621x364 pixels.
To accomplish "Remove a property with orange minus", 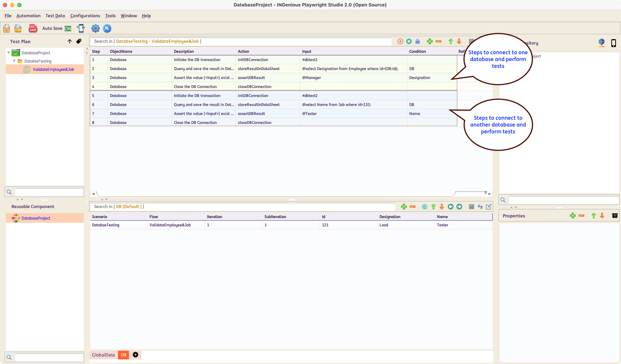I will (582, 216).
